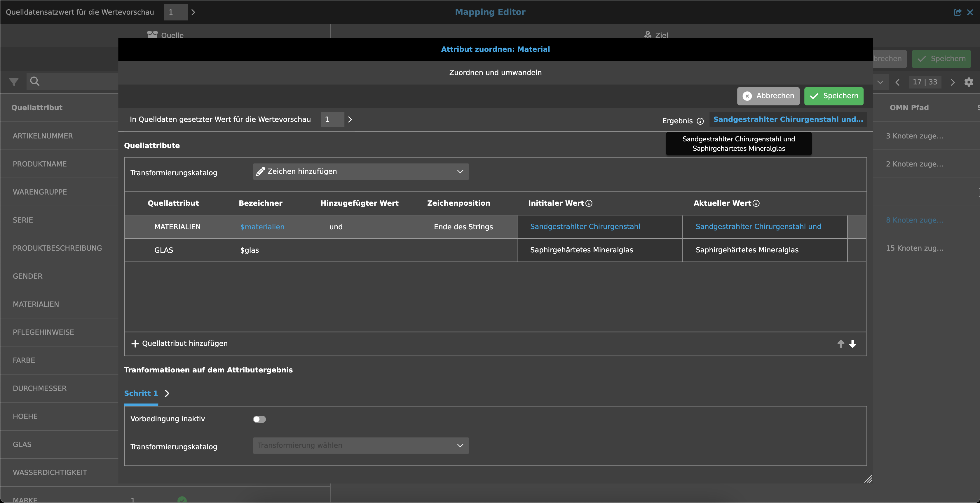The width and height of the screenshot is (980, 503).
Task: Click Inititaler Wert info icon
Action: 589,203
